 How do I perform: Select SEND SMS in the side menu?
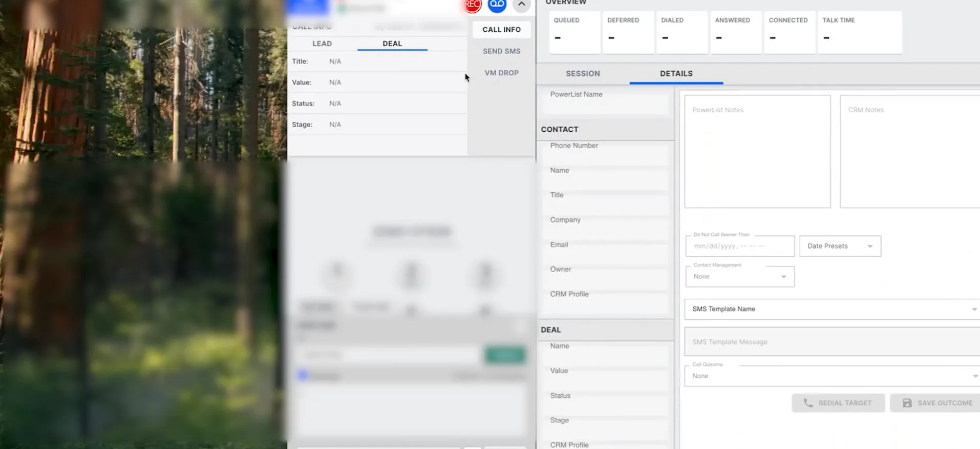pyautogui.click(x=501, y=51)
